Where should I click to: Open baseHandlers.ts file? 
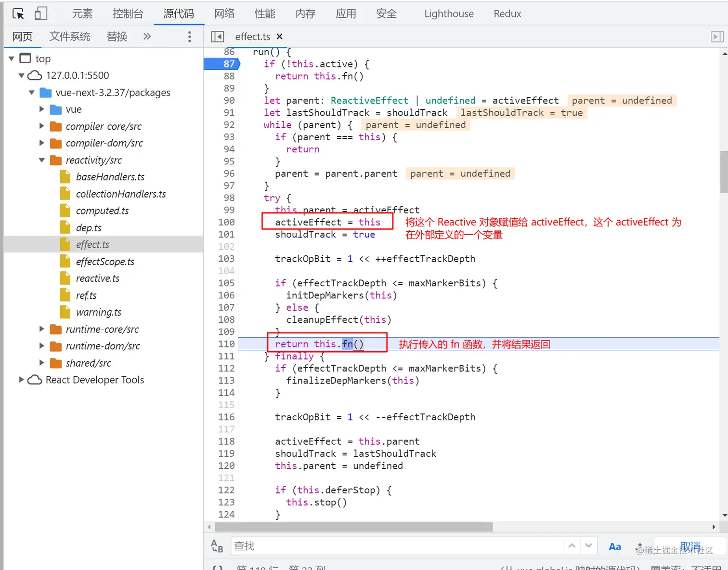click(x=110, y=177)
